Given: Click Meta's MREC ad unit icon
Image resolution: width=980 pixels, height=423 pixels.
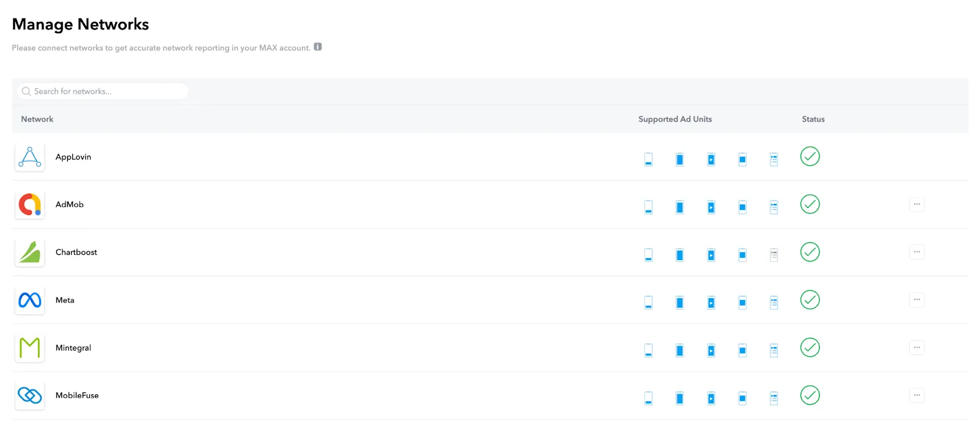Looking at the screenshot, I should (x=742, y=302).
